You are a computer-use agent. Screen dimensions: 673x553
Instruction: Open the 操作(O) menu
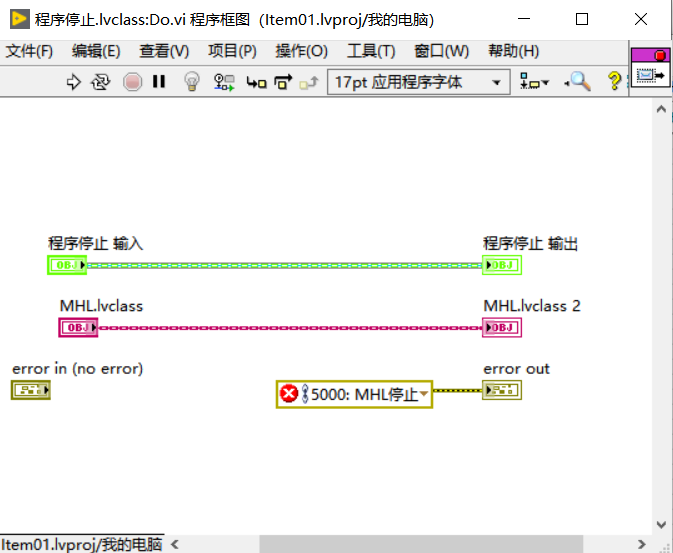[301, 51]
